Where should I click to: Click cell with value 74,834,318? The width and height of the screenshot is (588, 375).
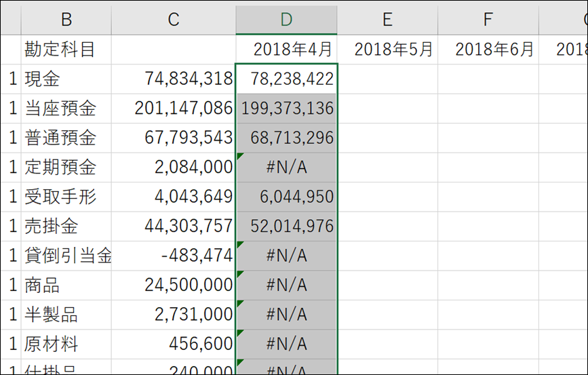pos(174,79)
